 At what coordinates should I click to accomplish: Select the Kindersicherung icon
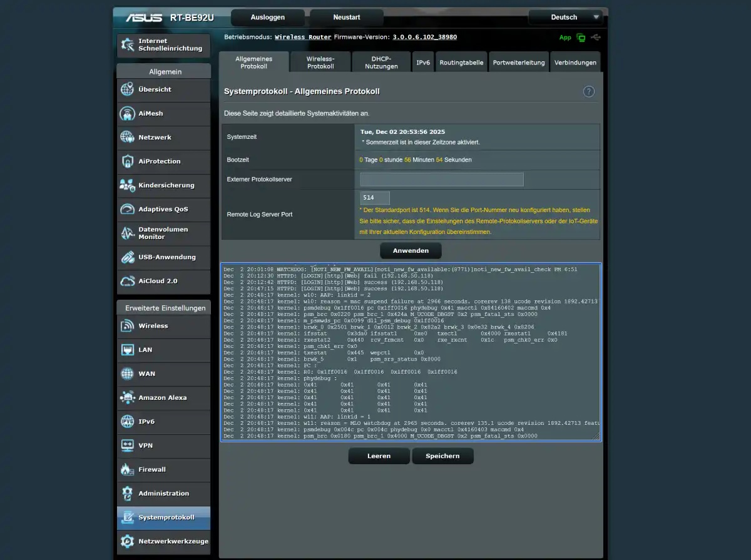tap(128, 185)
